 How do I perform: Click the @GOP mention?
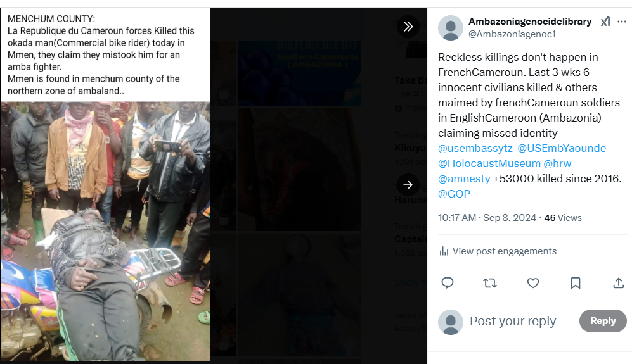click(x=454, y=194)
